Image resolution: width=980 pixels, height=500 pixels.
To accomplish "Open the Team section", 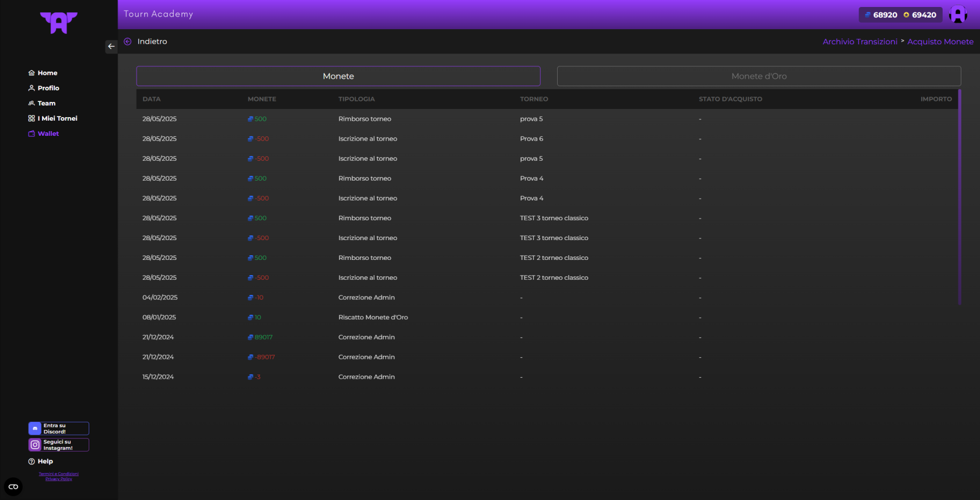I will coord(46,103).
